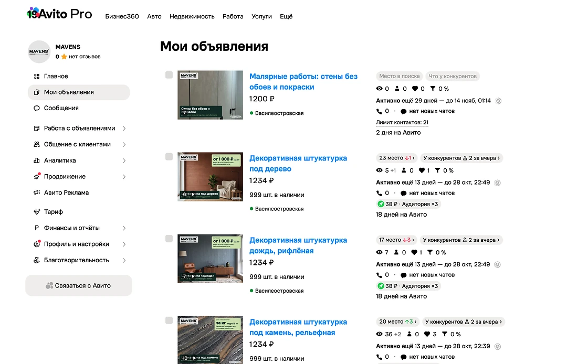Click phone calls icon for Малярные работы listing
Screen dimensions: 588x364
[379, 111]
